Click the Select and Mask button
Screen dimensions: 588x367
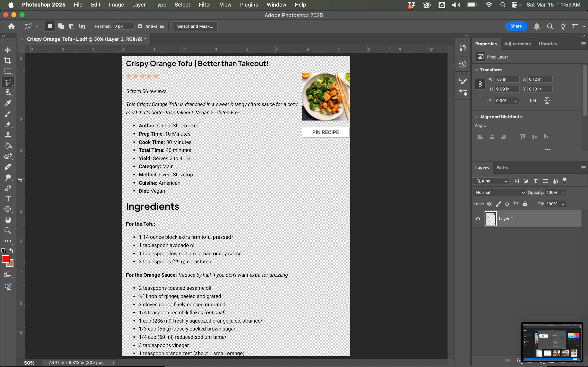pyautogui.click(x=195, y=26)
